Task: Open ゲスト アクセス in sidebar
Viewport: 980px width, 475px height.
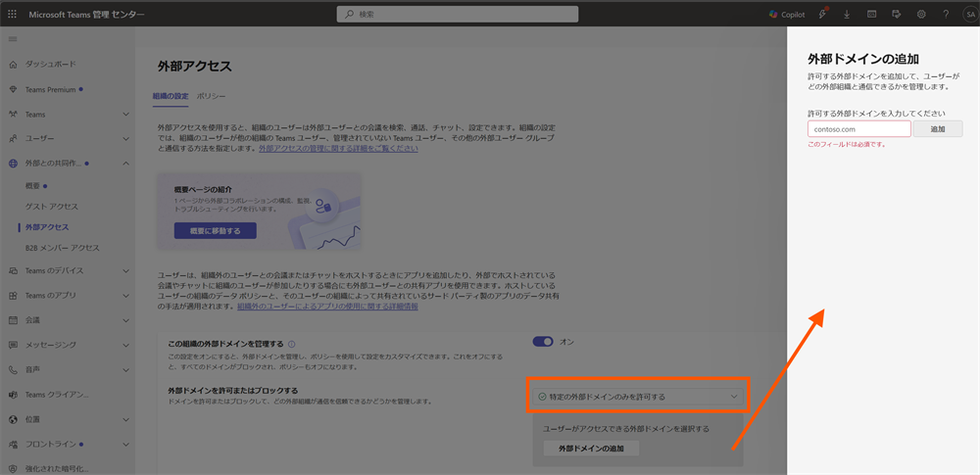Action: [51, 207]
